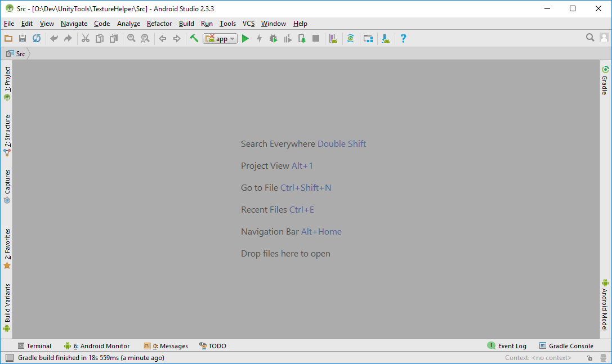Open the Edit menu

coord(27,24)
